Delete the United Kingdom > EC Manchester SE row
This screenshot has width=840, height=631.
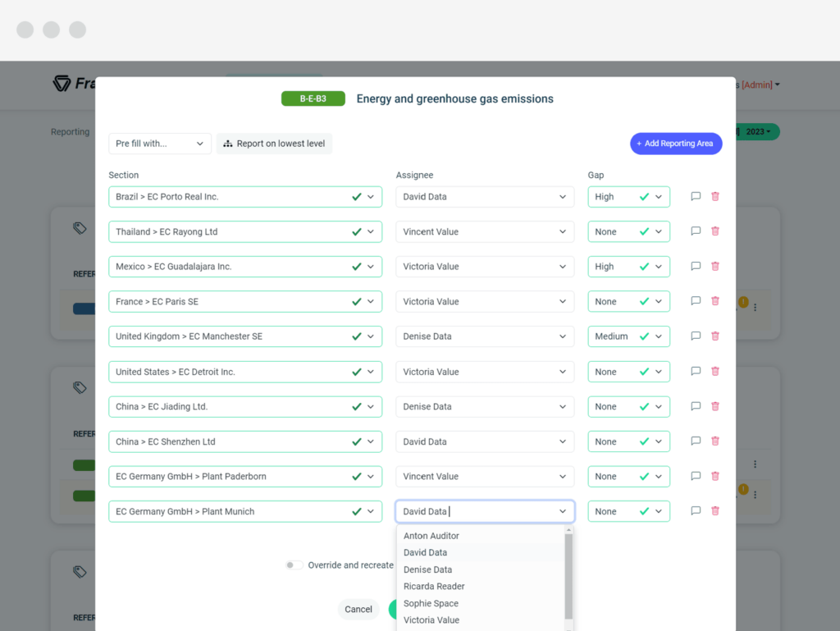click(715, 336)
